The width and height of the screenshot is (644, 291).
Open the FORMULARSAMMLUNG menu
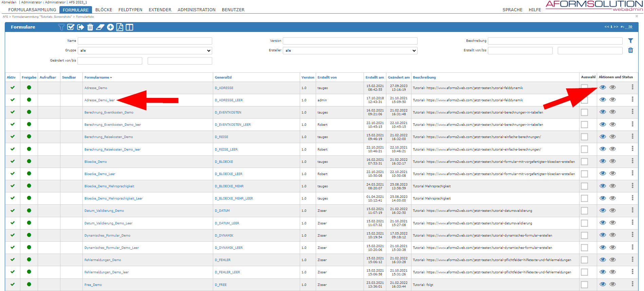coord(32,10)
